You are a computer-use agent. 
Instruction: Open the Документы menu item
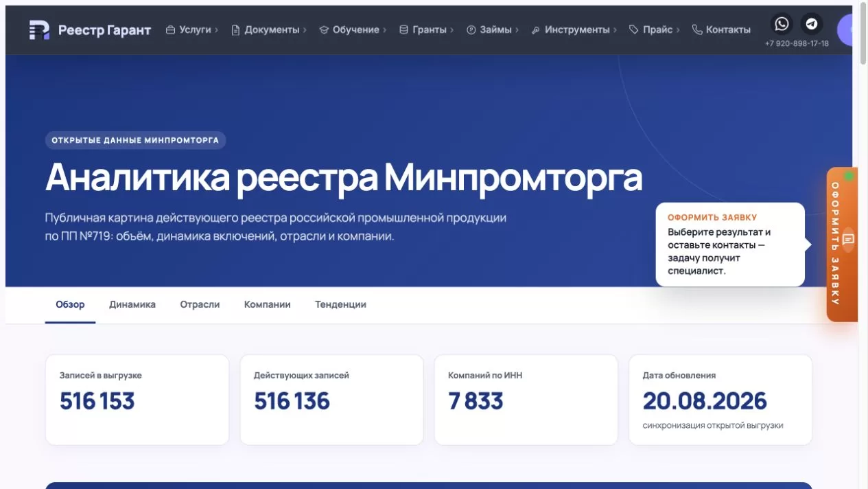[272, 30]
